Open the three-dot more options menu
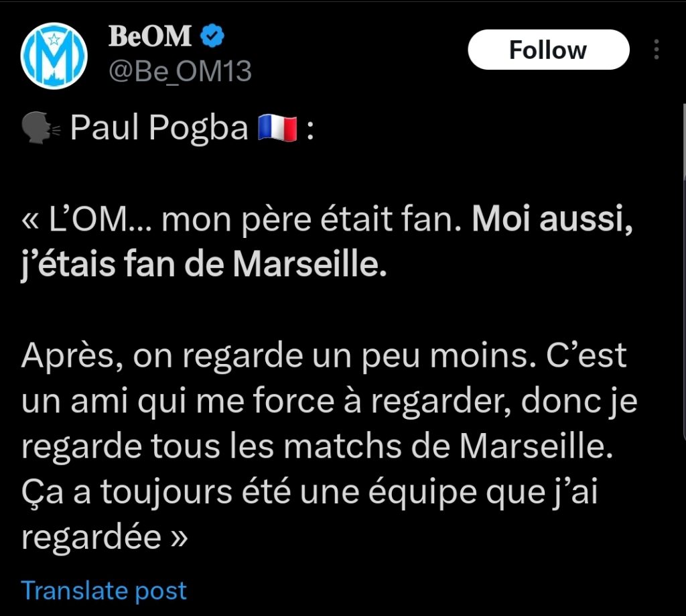The width and height of the screenshot is (686, 616). [657, 50]
